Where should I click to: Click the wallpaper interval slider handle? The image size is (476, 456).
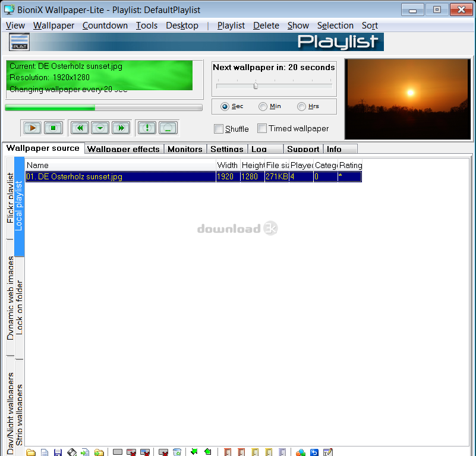(x=256, y=85)
